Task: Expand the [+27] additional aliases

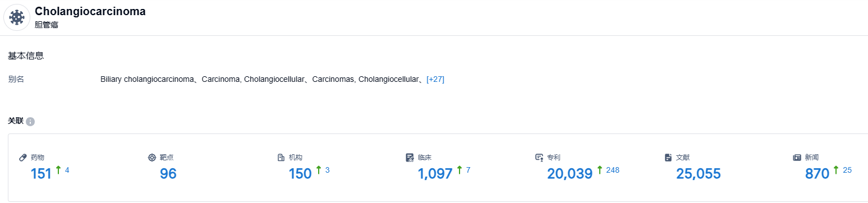Action: pyautogui.click(x=435, y=80)
